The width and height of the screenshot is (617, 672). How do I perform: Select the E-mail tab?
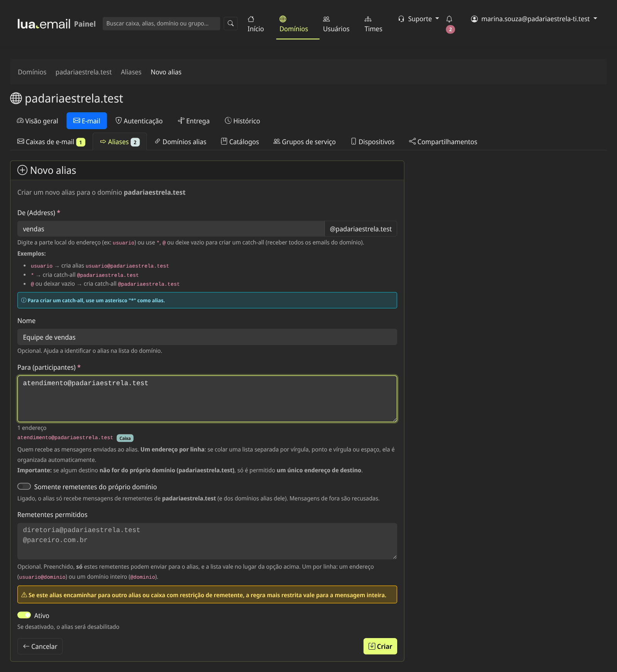[87, 121]
